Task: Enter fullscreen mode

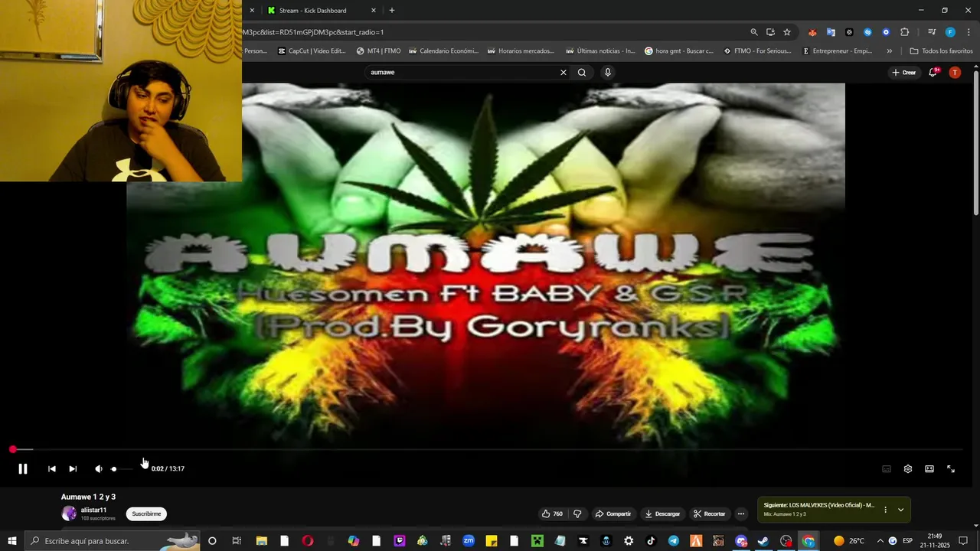Action: click(951, 469)
